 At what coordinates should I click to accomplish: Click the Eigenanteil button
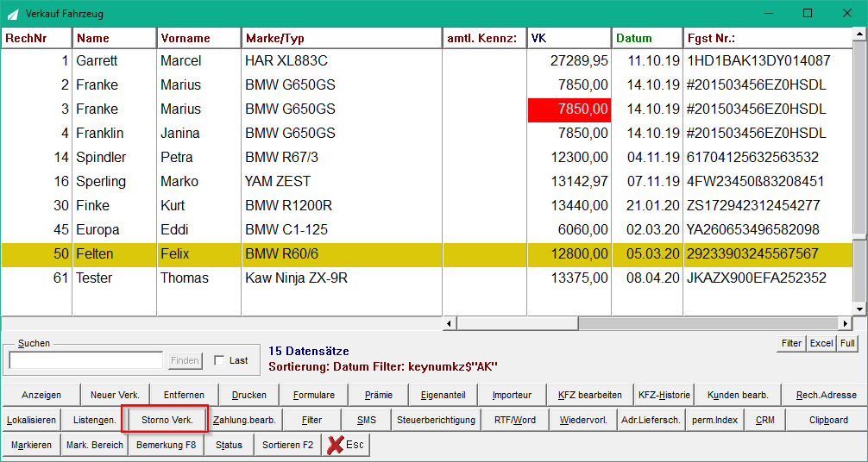click(x=443, y=395)
